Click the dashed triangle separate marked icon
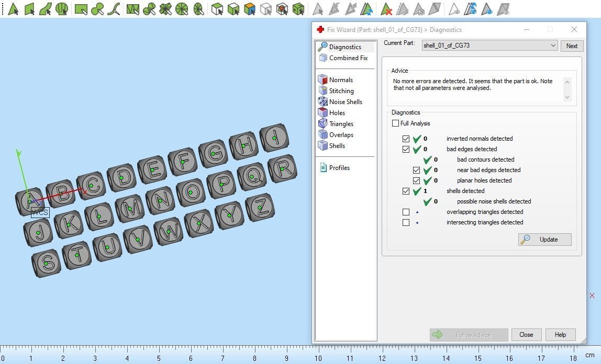The image size is (601, 364). click(x=402, y=9)
